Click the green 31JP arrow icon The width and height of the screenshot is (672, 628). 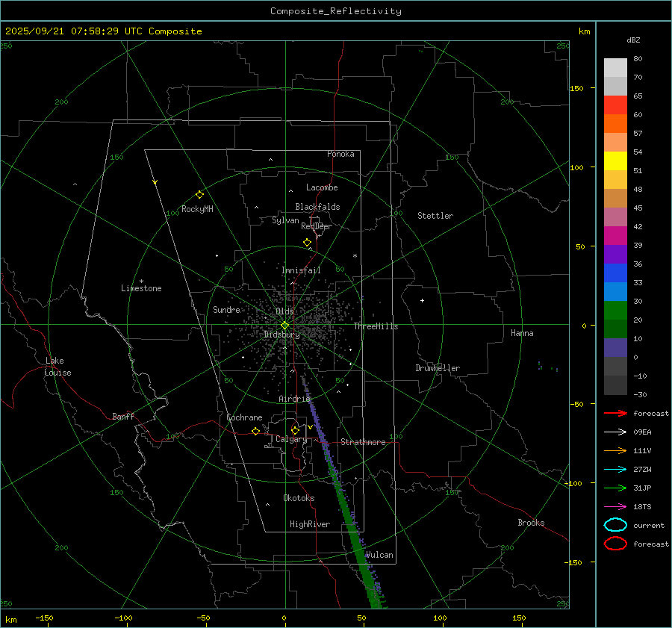(615, 488)
